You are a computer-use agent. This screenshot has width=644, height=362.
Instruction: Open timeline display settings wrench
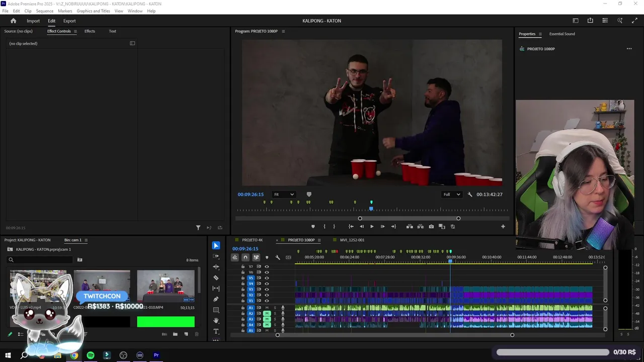coord(277,257)
